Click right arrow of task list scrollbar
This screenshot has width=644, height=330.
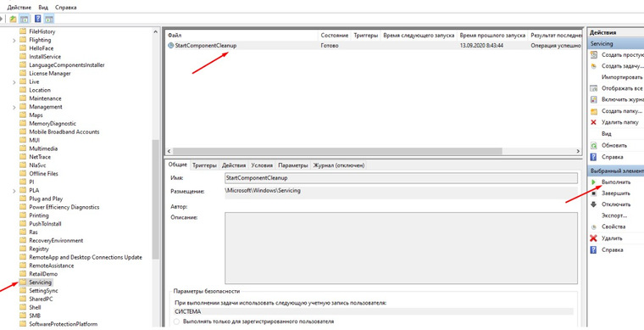click(x=578, y=151)
